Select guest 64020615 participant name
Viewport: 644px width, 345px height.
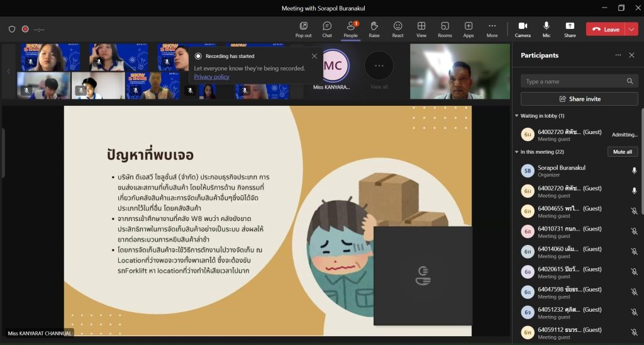570,269
